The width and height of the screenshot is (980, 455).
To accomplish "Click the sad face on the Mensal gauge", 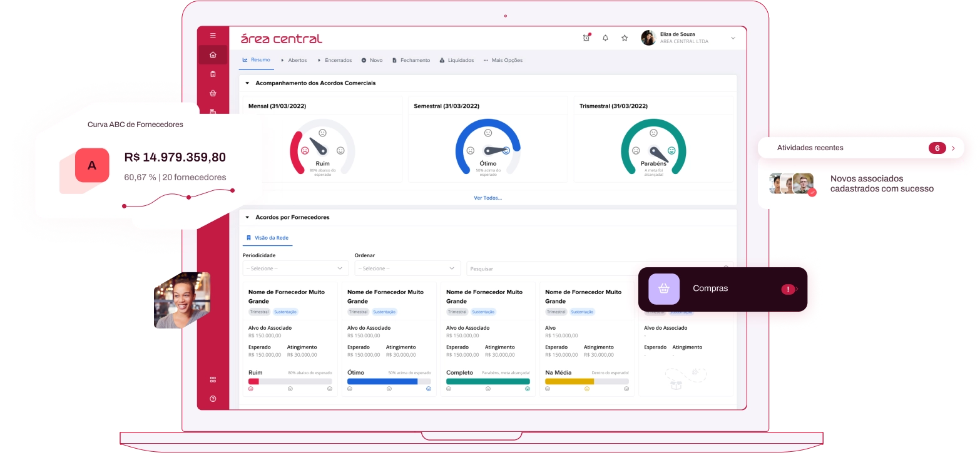I will 305,151.
